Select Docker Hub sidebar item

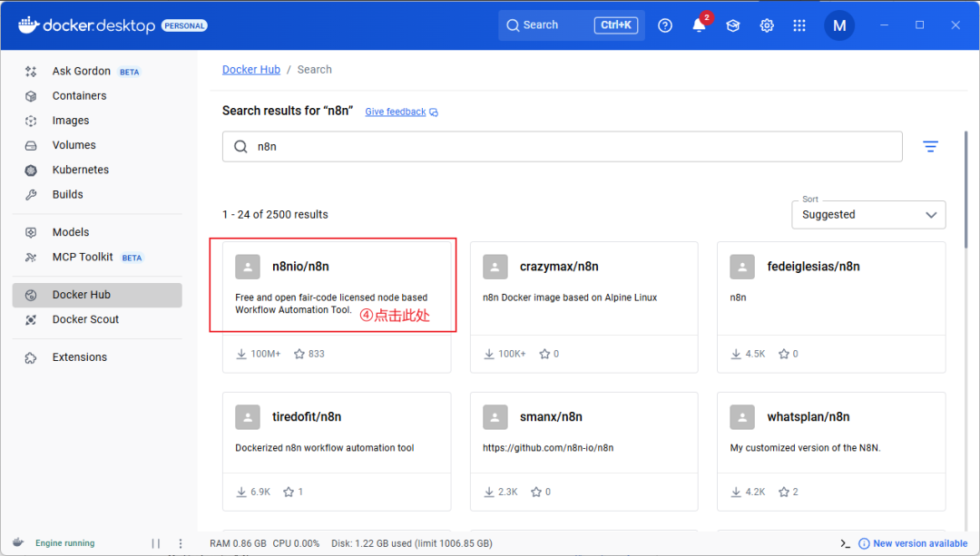click(97, 295)
